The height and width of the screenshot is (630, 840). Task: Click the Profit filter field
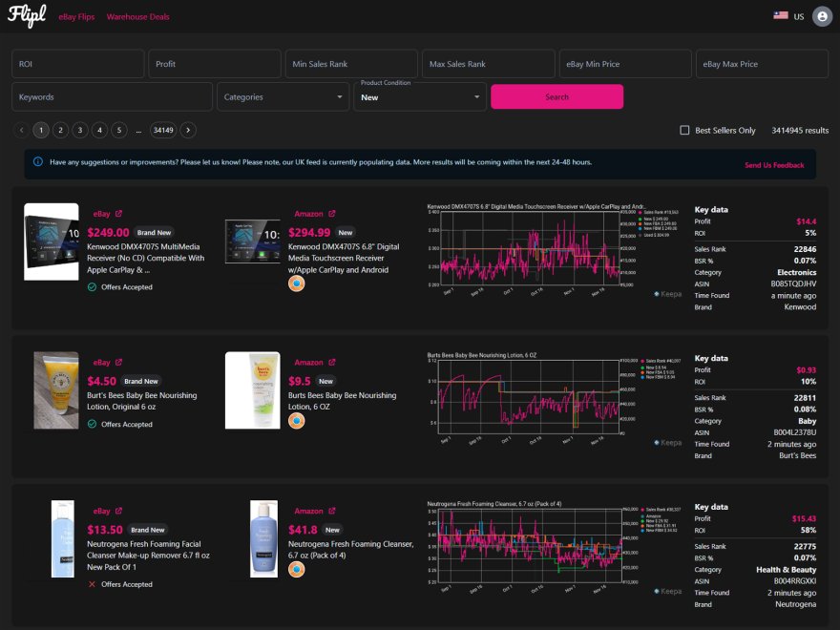[215, 64]
